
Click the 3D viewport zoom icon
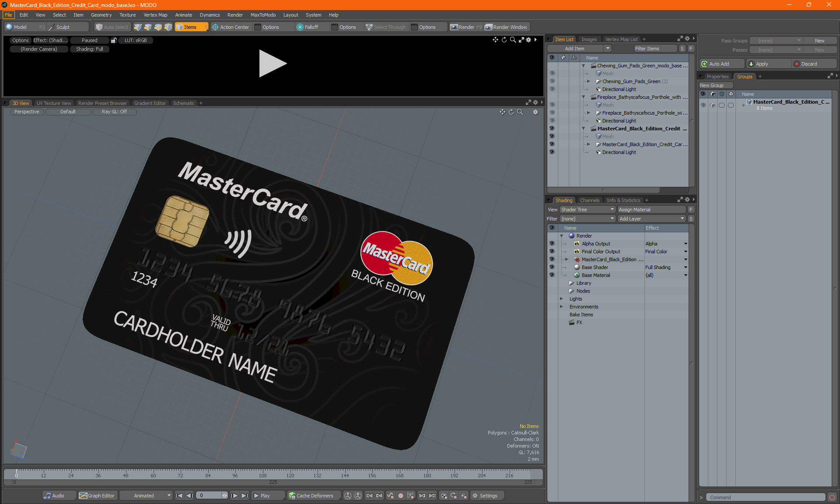tap(520, 112)
